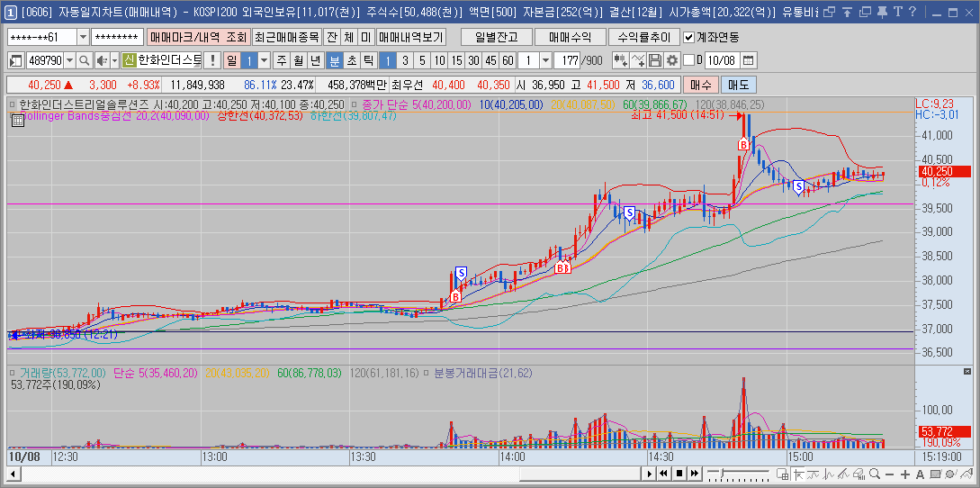
Task: Click the help question mark icon
Action: (913, 12)
